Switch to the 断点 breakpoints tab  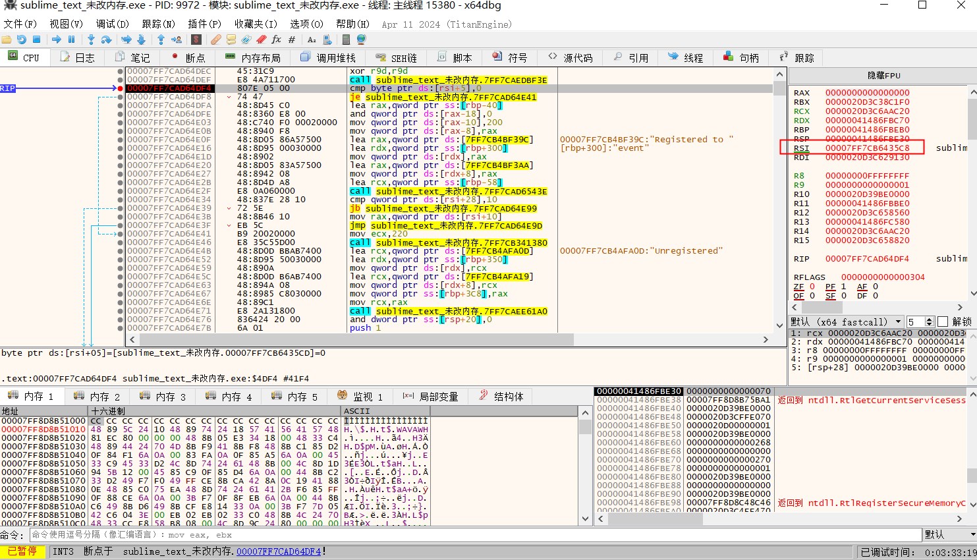point(188,57)
